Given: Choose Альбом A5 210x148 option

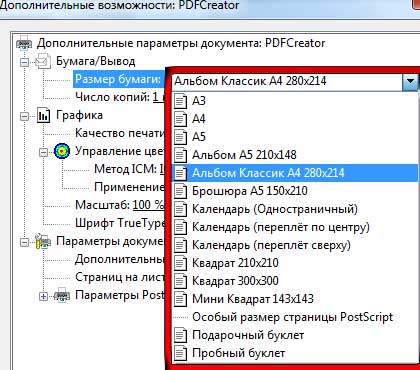Looking at the screenshot, I should pos(294,155).
